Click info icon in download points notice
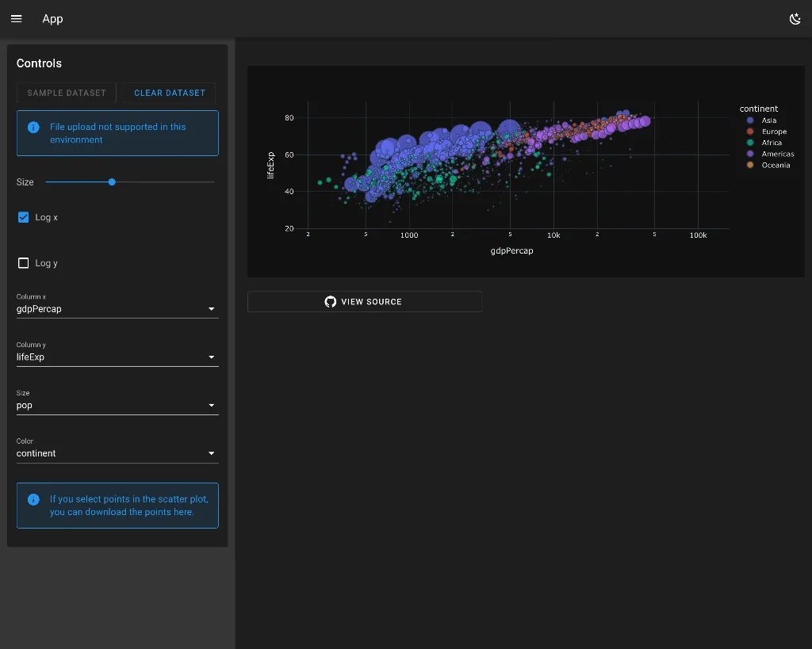The image size is (812, 649). tap(33, 499)
